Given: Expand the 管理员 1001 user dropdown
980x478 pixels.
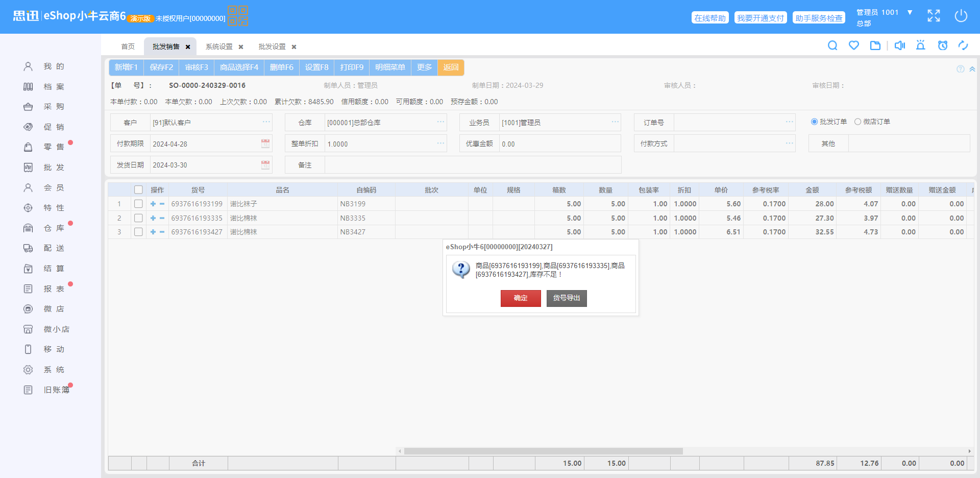Looking at the screenshot, I should pyautogui.click(x=910, y=12).
